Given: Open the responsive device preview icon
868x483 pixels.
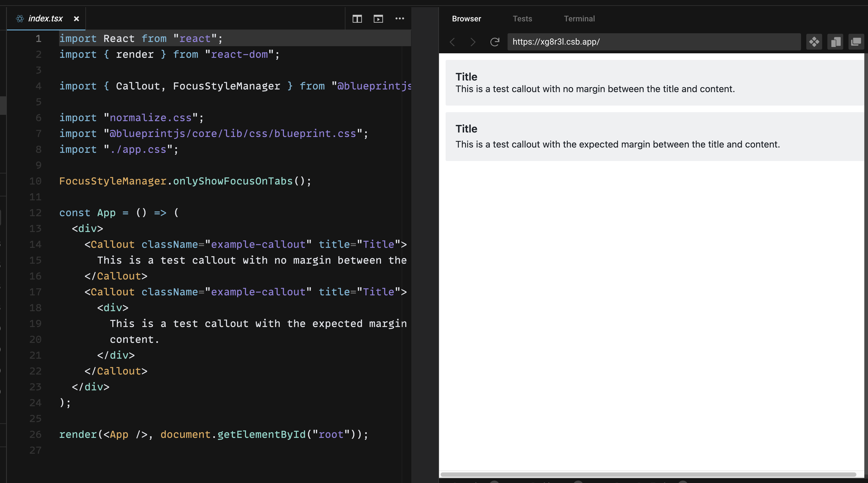Looking at the screenshot, I should 836,42.
